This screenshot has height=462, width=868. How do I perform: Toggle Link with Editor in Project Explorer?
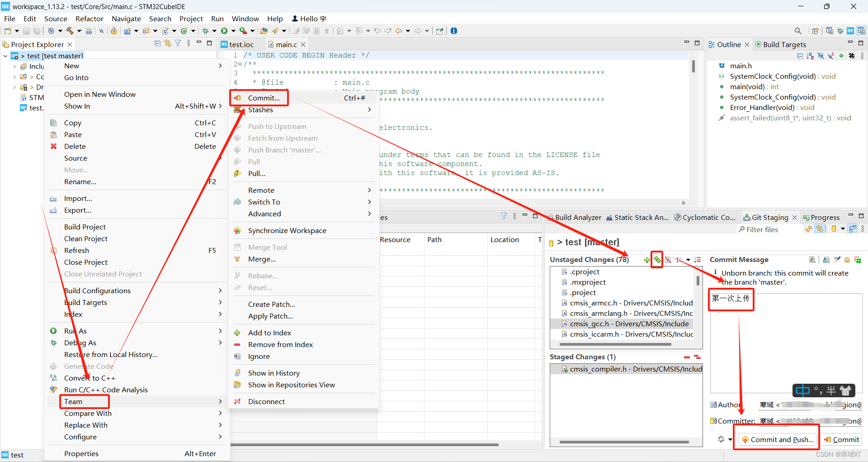coord(168,43)
